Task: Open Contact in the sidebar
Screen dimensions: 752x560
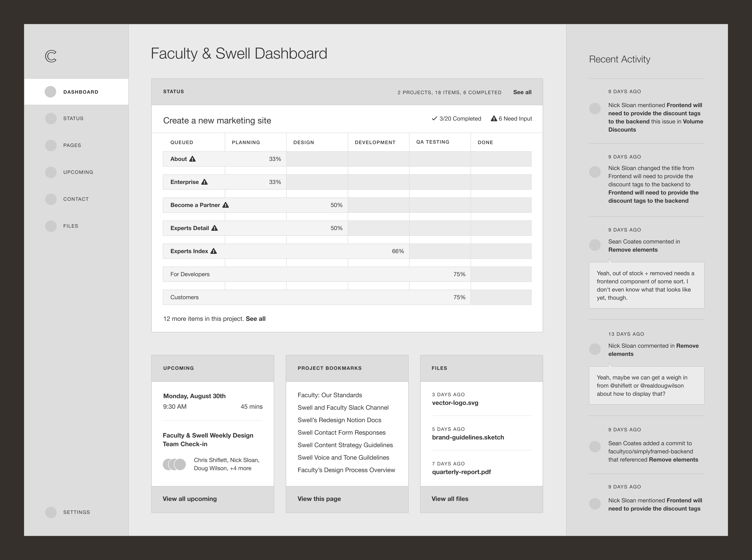Action: [x=76, y=199]
